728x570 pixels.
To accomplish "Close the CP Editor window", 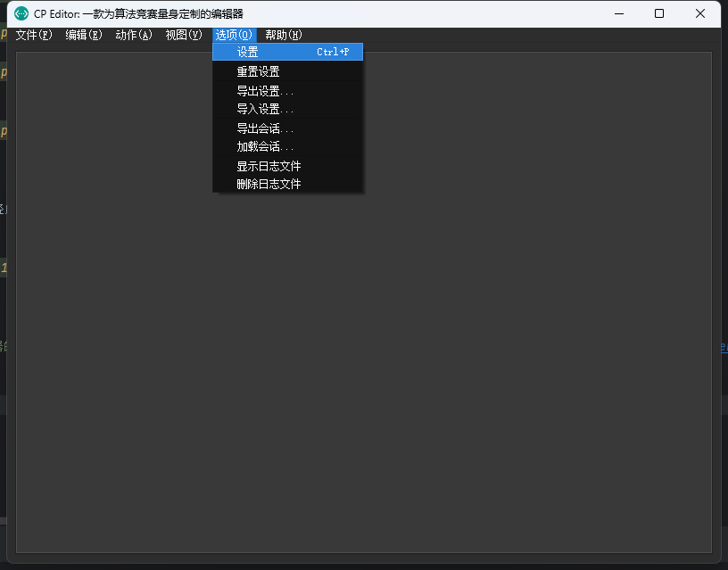I will [x=700, y=14].
